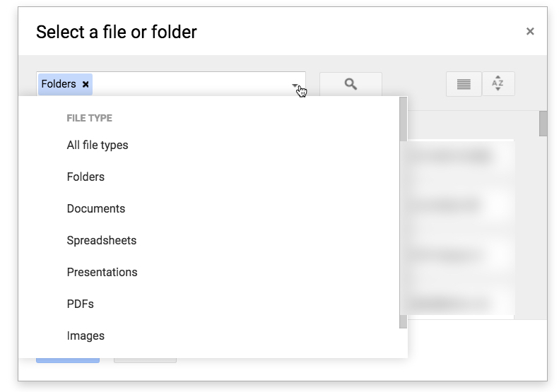Filter by Documents file type

tap(96, 208)
